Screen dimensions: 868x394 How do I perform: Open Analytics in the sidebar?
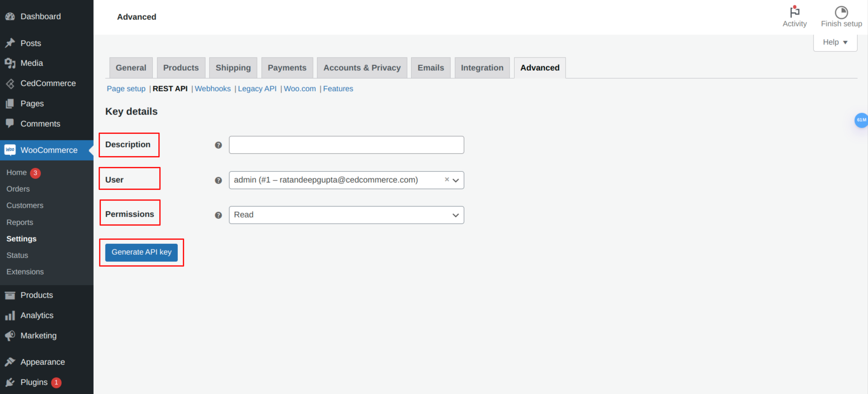[x=37, y=315]
